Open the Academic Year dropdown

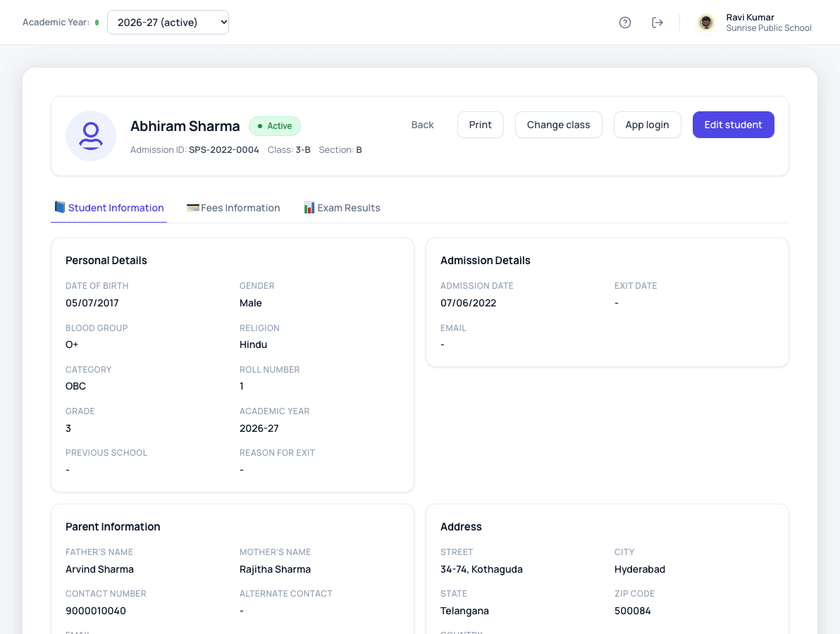[168, 23]
